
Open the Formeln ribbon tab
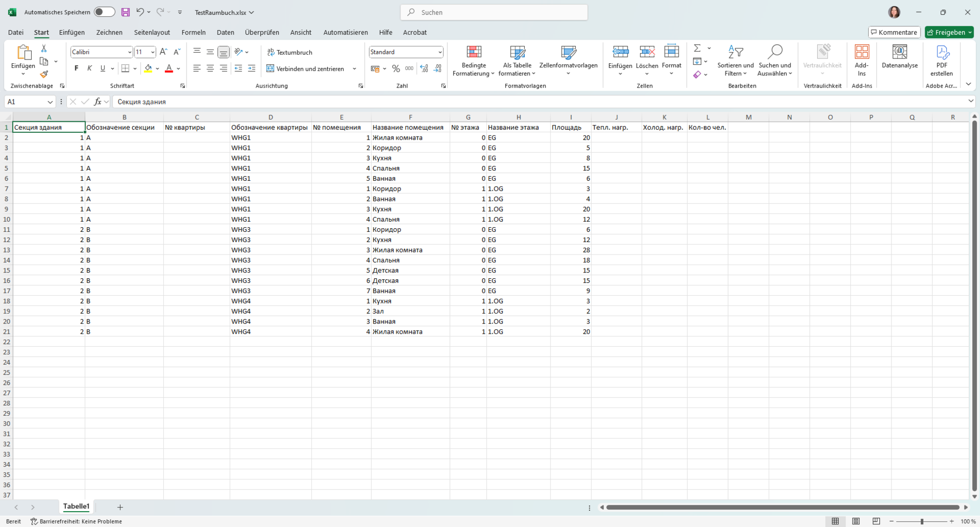pos(193,32)
